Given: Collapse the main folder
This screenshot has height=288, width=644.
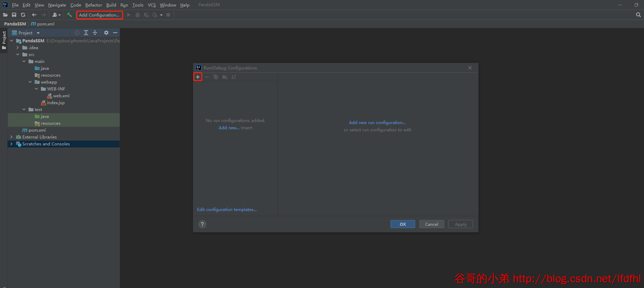Looking at the screenshot, I should [24, 61].
